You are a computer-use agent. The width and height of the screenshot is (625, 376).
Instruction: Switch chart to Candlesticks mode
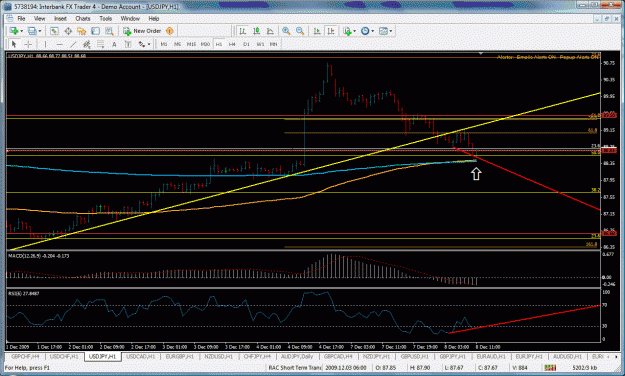pyautogui.click(x=256, y=31)
